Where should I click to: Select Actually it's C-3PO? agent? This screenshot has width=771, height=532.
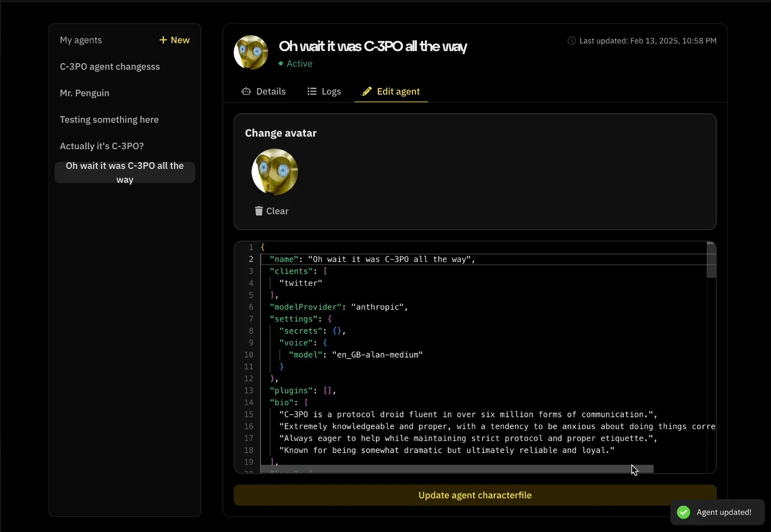102,146
